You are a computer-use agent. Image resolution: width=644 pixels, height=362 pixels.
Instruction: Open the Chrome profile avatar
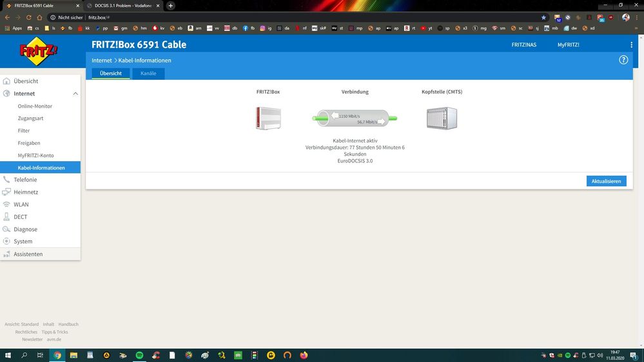(625, 17)
